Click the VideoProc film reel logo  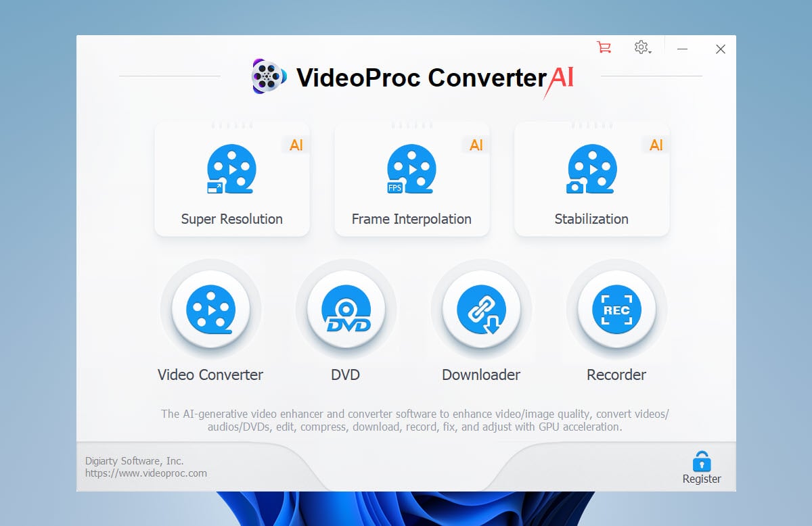[x=269, y=76]
